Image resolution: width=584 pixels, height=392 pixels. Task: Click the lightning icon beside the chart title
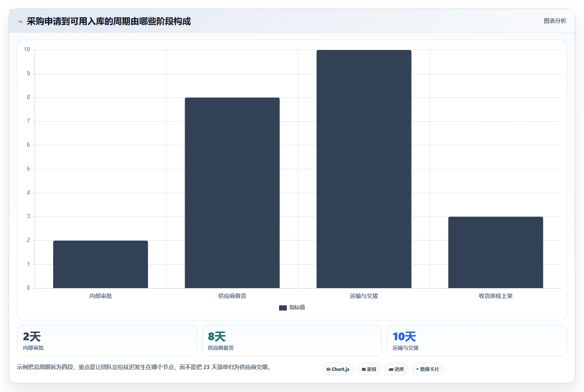coord(20,22)
